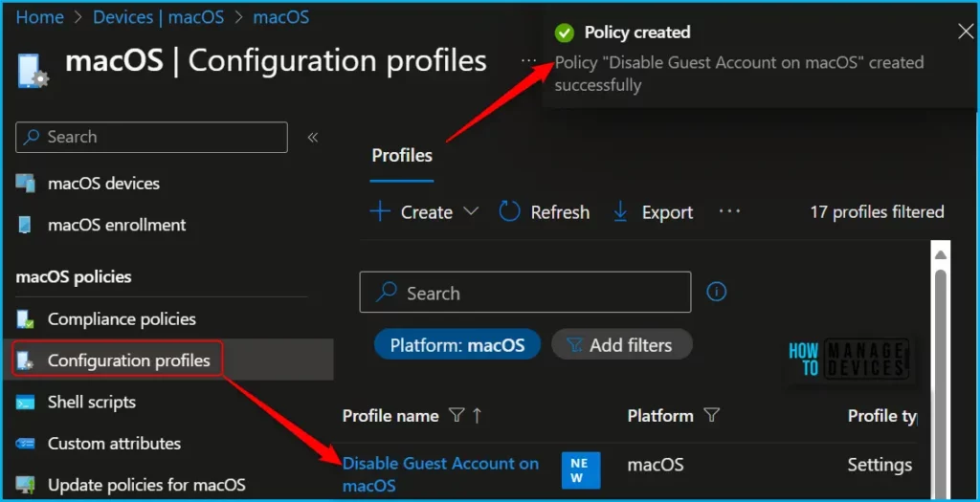This screenshot has height=502, width=980.
Task: Sort by Profile name arrow
Action: coord(477,415)
